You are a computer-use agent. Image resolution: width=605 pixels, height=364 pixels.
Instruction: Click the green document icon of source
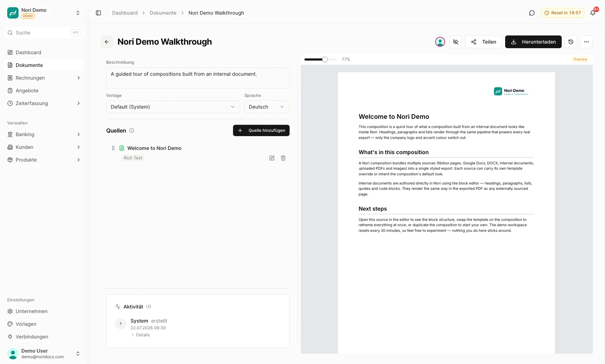click(x=122, y=148)
